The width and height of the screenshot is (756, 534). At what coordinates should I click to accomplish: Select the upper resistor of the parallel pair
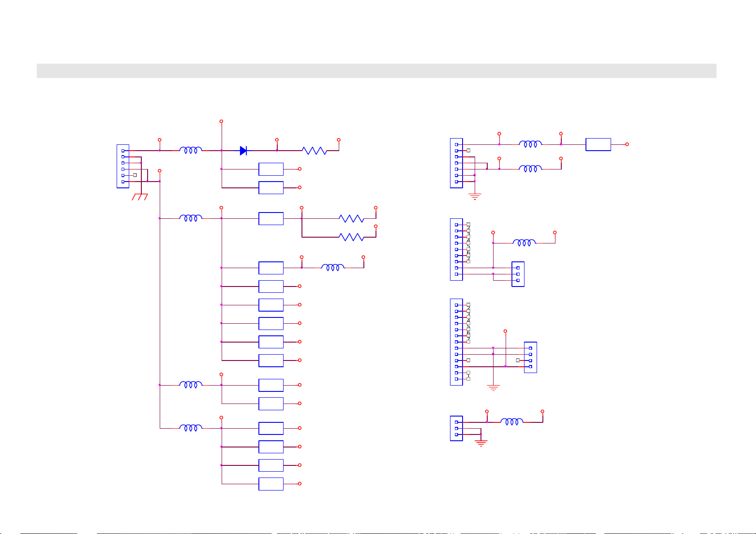[351, 218]
